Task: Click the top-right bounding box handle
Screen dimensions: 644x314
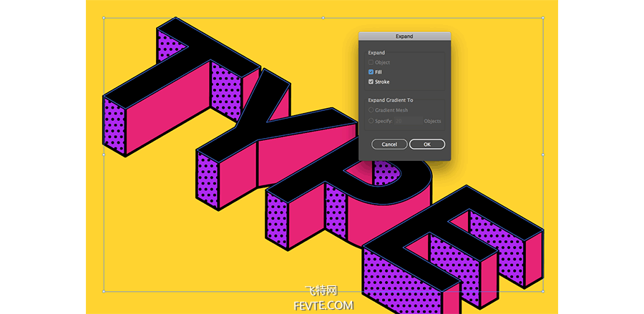Action: (x=543, y=18)
